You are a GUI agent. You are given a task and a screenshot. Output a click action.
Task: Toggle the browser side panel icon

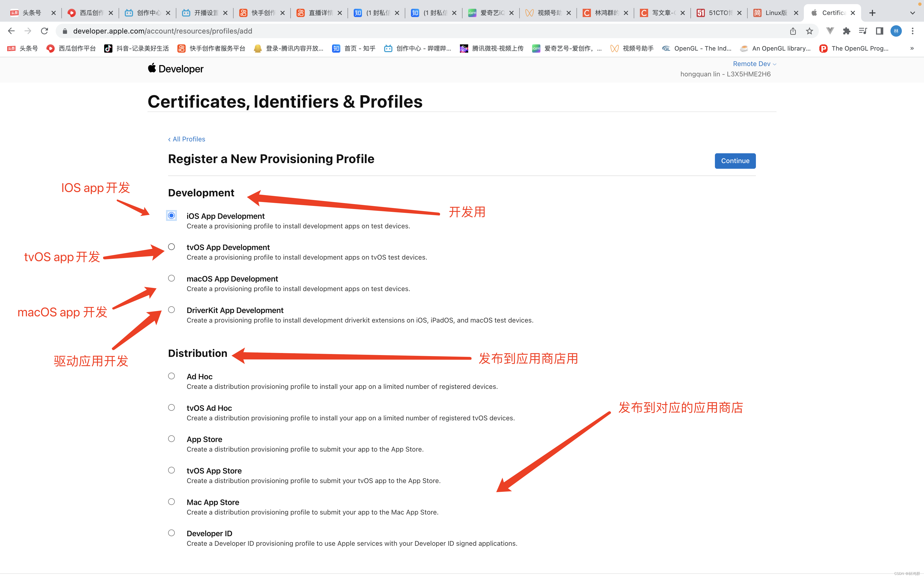point(879,31)
